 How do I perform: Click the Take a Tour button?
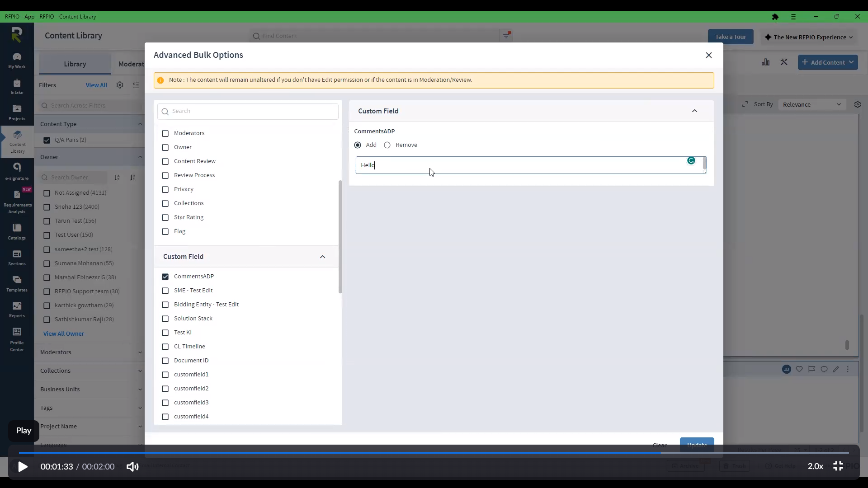click(731, 37)
